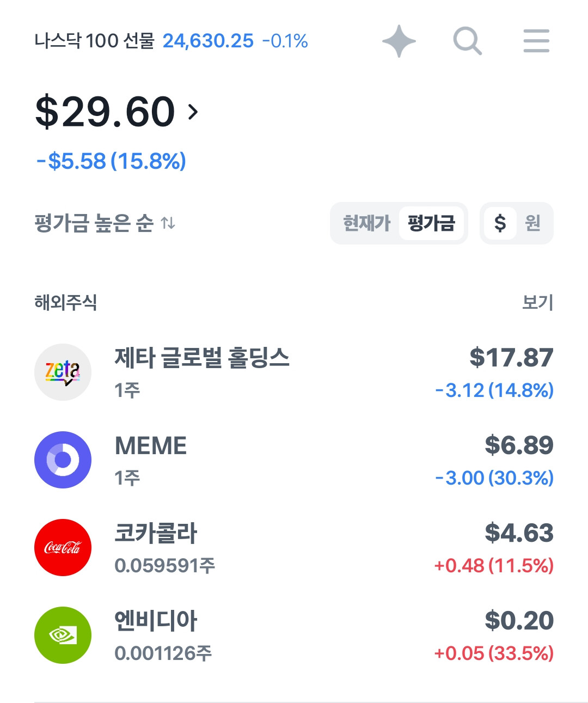Tap the sort arrows beside 평가금 높은 순

168,223
